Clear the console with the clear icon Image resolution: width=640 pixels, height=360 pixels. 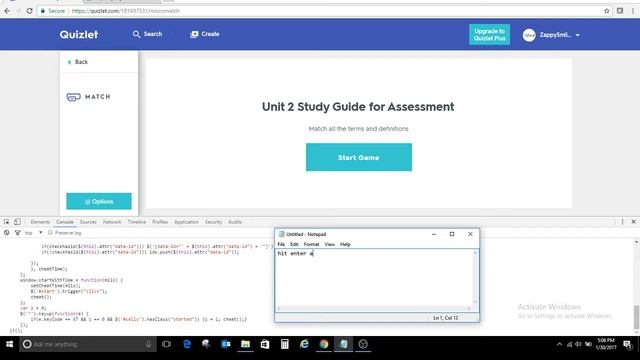pos(7,233)
